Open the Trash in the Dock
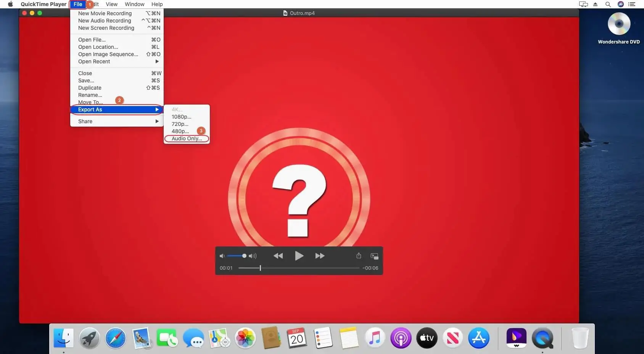This screenshot has width=644, height=354. (x=580, y=338)
